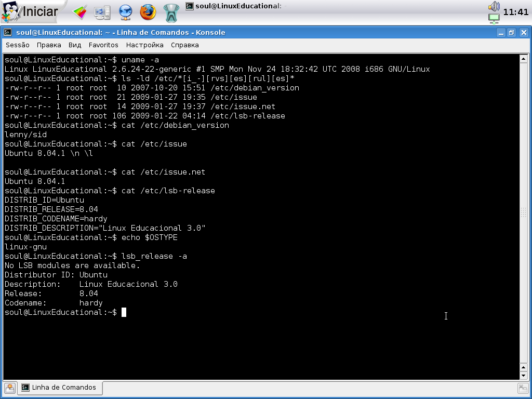Click the 'lsb_release -a' command line
This screenshot has height=399, width=532.
point(96,256)
